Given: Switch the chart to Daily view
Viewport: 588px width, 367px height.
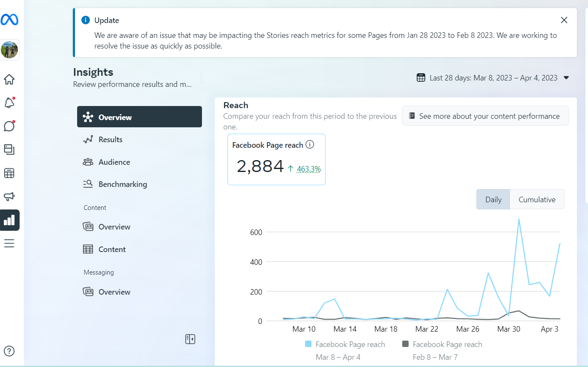Looking at the screenshot, I should click(x=493, y=199).
